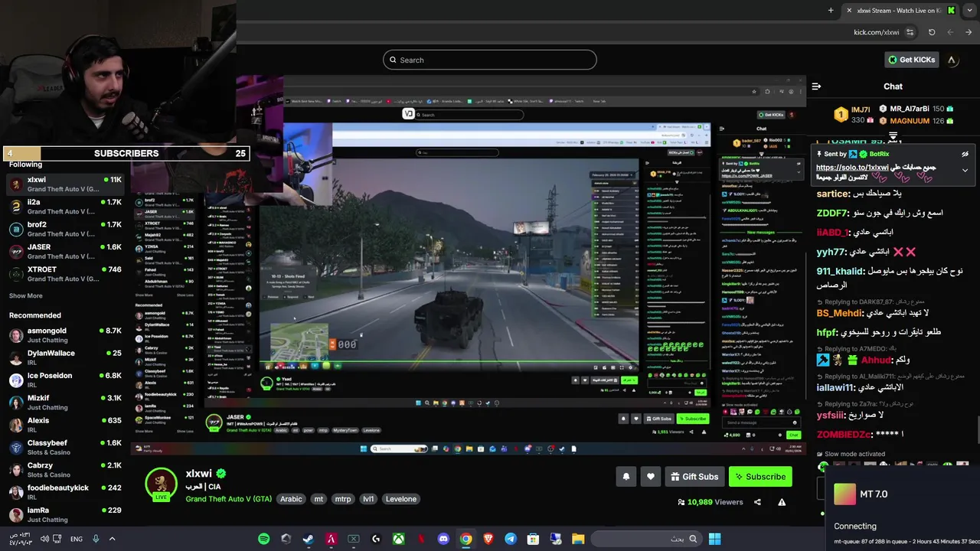Screen dimensions: 980x551
Task: Open asmongold in Recommended list
Action: (x=65, y=335)
